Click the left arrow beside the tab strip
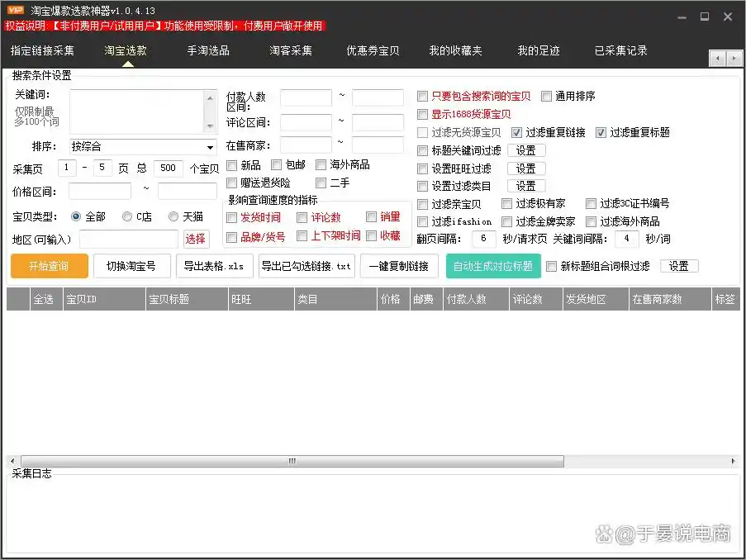Viewport: 746px width, 560px height. click(718, 59)
